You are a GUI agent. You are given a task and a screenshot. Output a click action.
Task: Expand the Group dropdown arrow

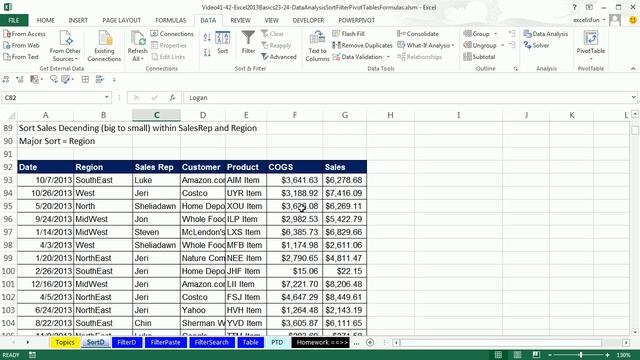pos(496,34)
